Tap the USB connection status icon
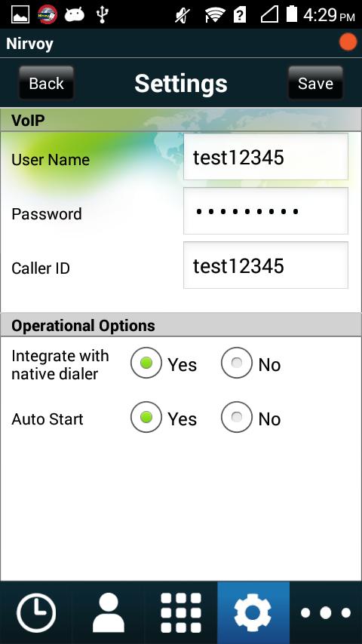 (103, 15)
